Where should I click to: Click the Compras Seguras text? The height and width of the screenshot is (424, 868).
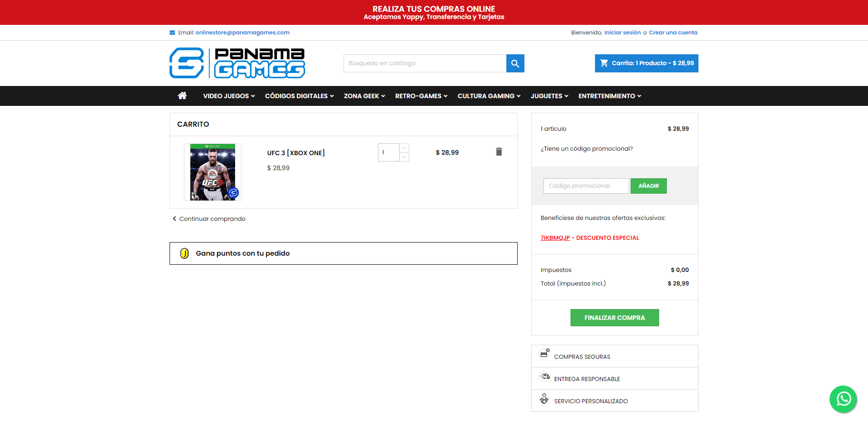(x=582, y=357)
